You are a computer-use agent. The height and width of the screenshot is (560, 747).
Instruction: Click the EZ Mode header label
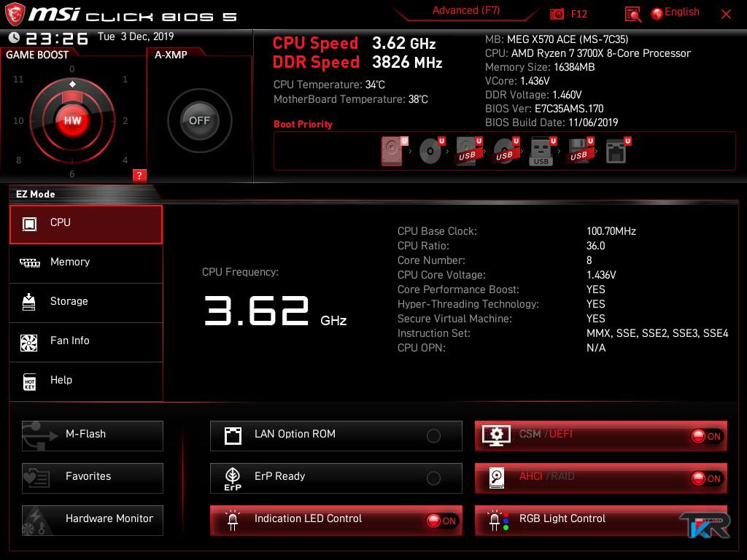pyautogui.click(x=35, y=194)
